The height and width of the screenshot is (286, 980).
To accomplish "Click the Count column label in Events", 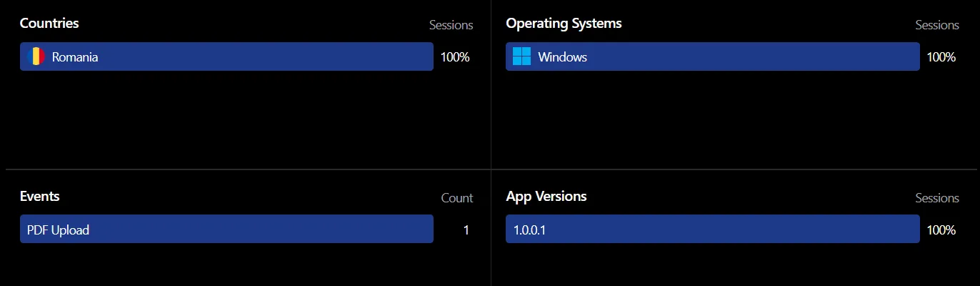I will click(457, 198).
